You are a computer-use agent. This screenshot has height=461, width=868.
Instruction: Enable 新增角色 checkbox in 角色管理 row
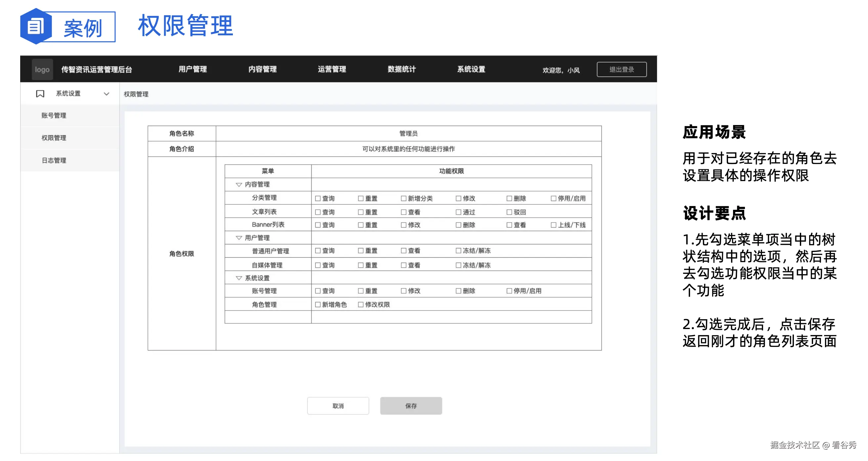(x=317, y=304)
